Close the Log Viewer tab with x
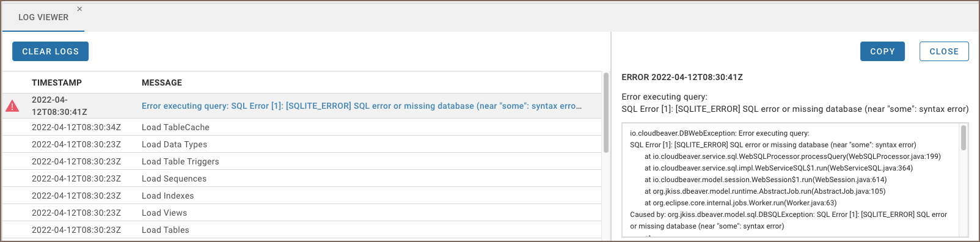980x242 pixels. [79, 9]
